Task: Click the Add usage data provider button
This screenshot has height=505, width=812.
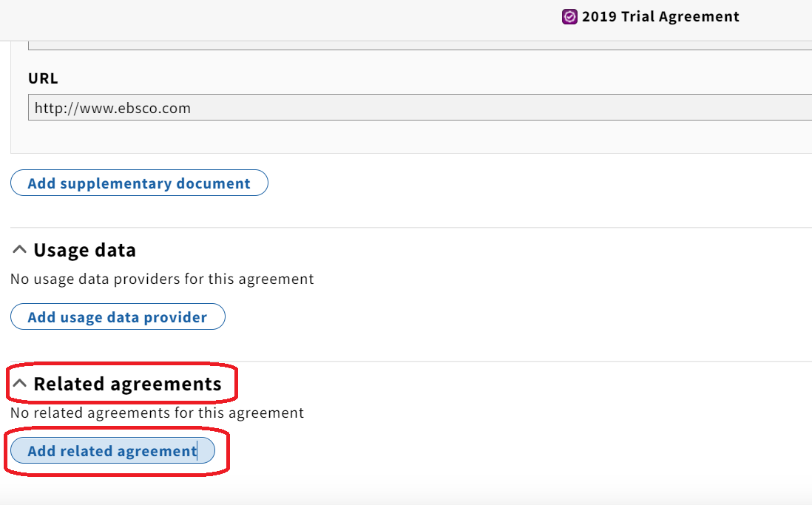Action: 118,316
